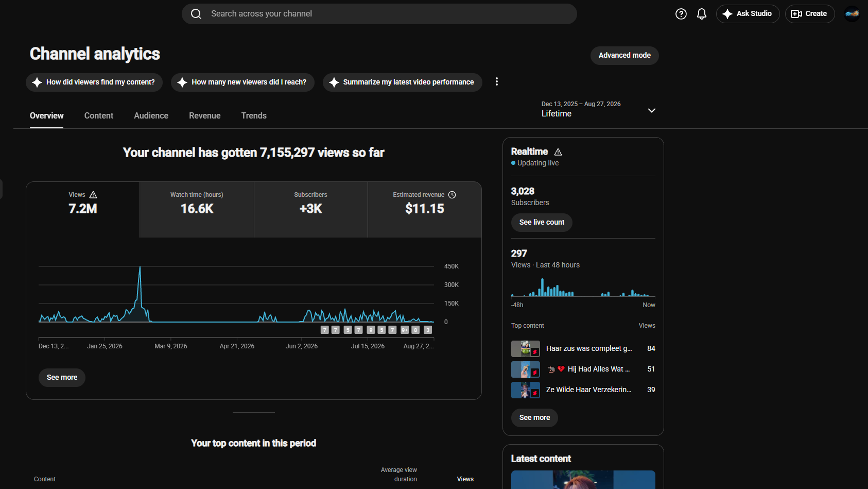Ask 'How many new viewers did I reach?'
Image resolution: width=868 pixels, height=489 pixels.
242,82
